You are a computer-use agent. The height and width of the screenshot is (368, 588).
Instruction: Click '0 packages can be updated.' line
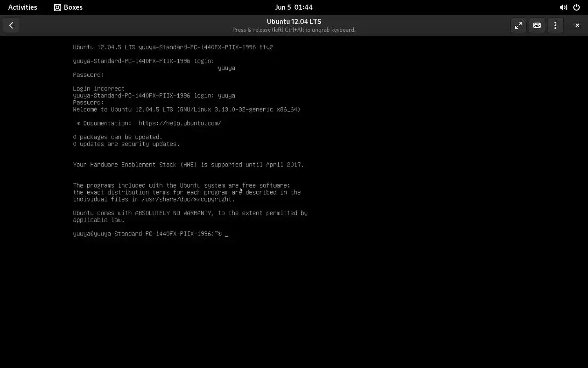tap(118, 137)
